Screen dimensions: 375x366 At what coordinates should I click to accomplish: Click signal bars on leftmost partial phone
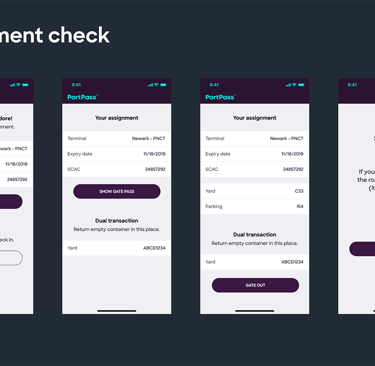tap(12, 85)
